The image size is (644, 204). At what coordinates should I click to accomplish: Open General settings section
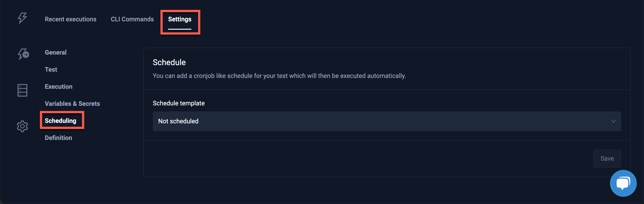pos(56,52)
